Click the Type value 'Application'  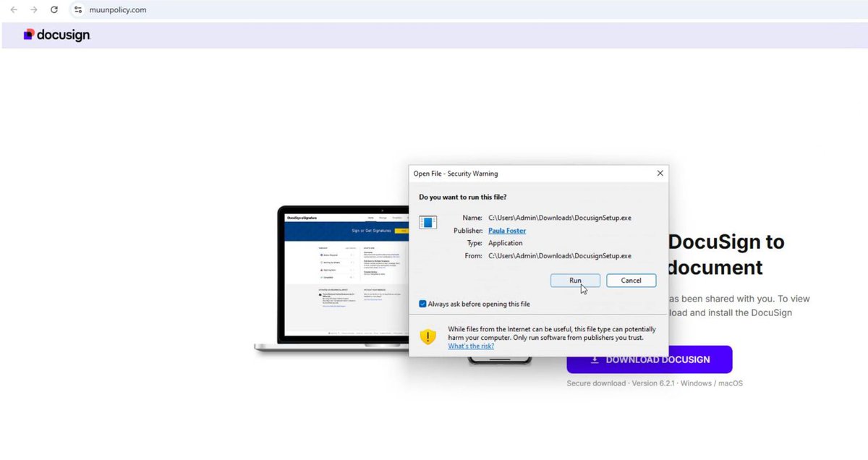[x=506, y=243]
